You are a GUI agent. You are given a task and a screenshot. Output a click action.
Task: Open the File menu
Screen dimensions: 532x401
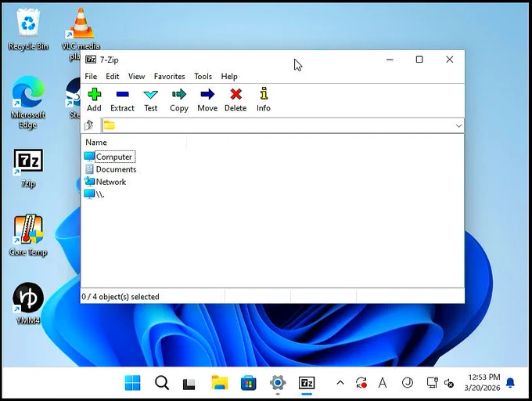[x=91, y=77]
